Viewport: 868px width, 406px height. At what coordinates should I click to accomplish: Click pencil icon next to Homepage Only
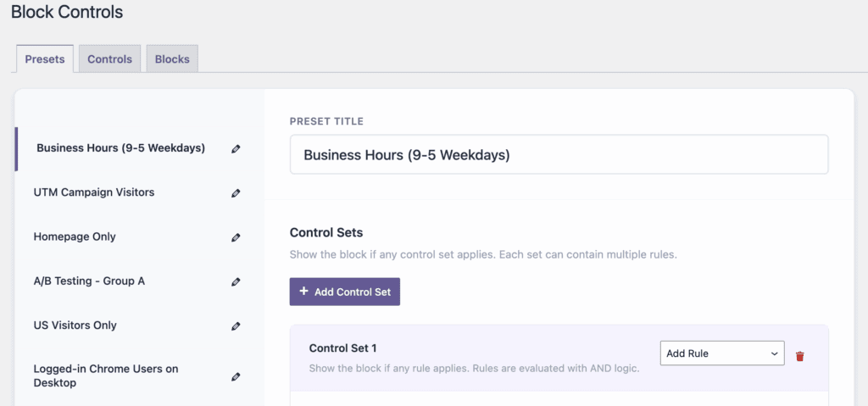236,237
